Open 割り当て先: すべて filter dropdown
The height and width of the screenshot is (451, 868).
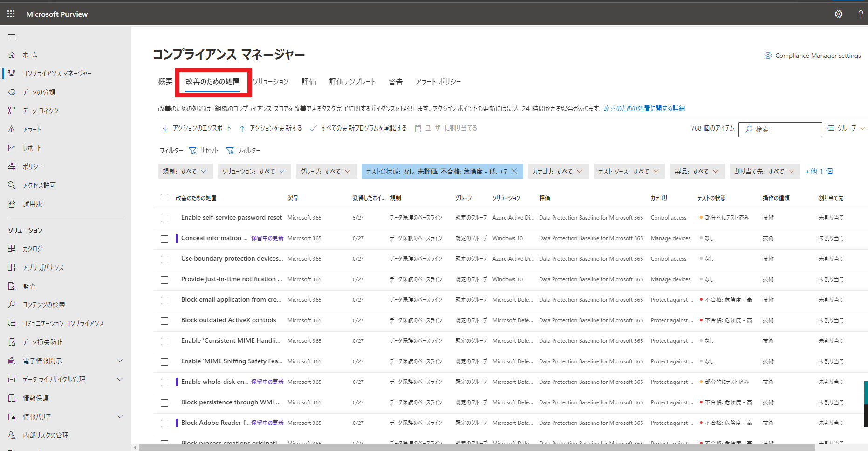coord(765,171)
